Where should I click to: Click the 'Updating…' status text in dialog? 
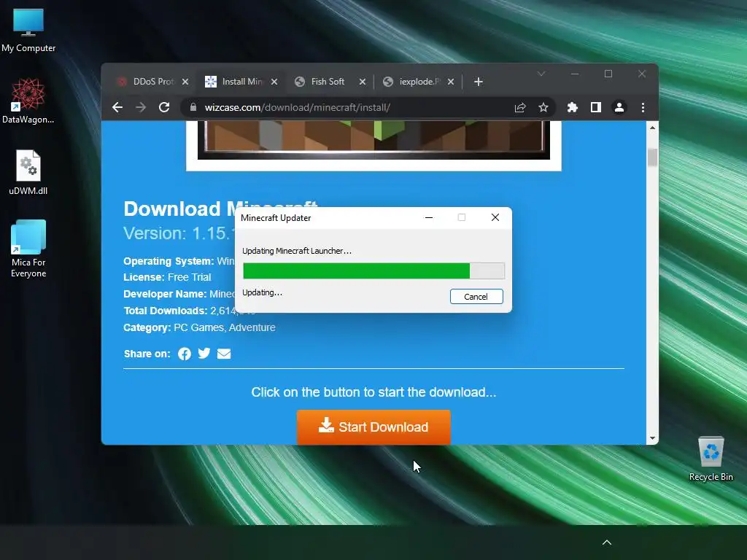coord(262,292)
